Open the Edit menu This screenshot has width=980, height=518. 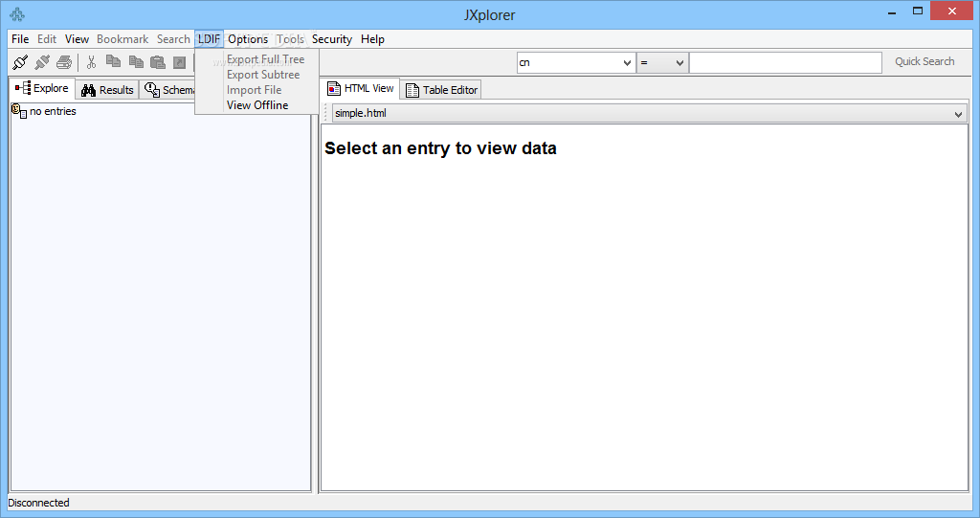pyautogui.click(x=47, y=39)
